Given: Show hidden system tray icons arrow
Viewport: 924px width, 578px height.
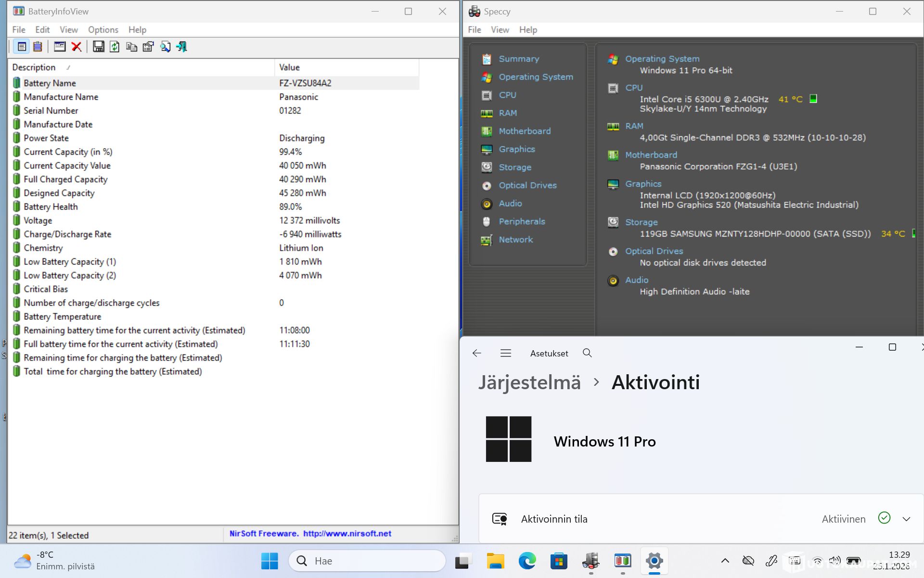Looking at the screenshot, I should pyautogui.click(x=725, y=561).
